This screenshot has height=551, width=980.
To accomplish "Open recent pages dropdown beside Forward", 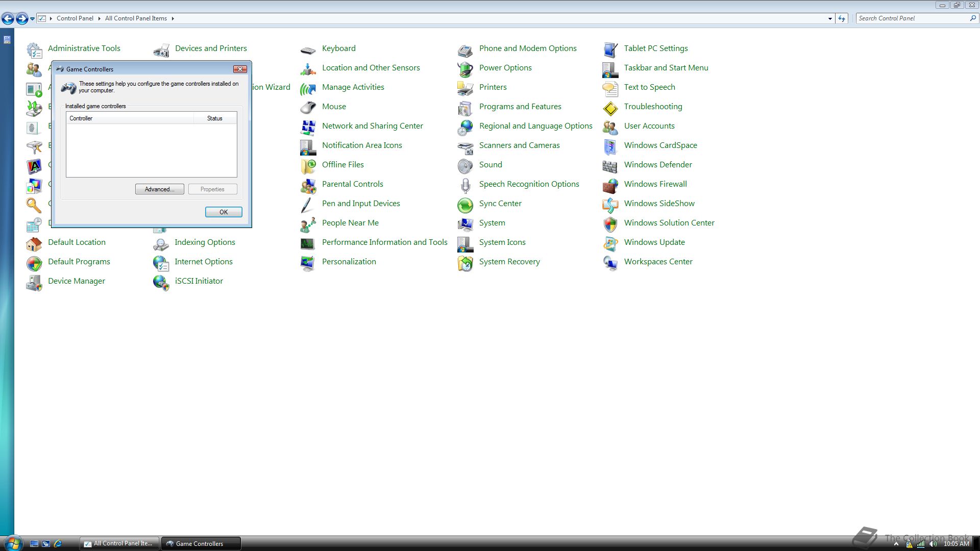I will (32, 19).
